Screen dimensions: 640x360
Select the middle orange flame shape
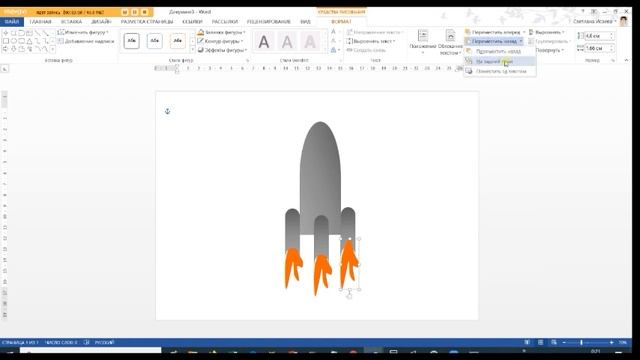pos(322,275)
